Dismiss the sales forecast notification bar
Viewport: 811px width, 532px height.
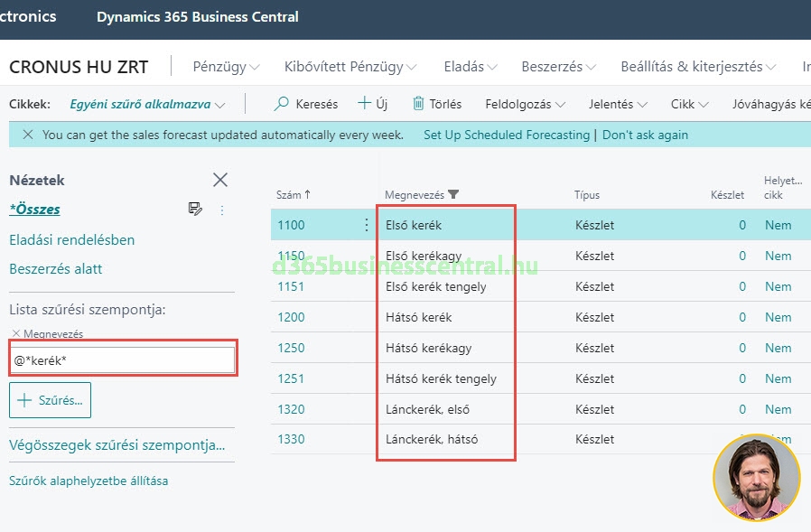(x=27, y=135)
